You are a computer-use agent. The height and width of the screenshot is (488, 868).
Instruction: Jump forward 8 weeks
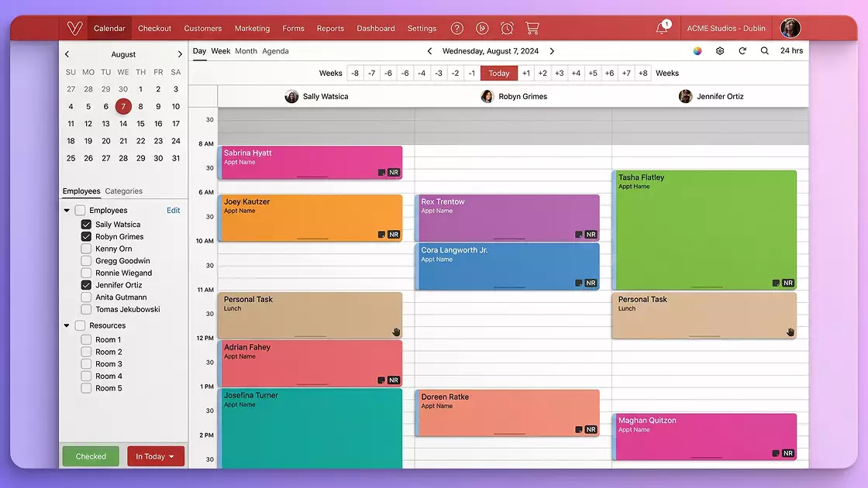pyautogui.click(x=642, y=73)
